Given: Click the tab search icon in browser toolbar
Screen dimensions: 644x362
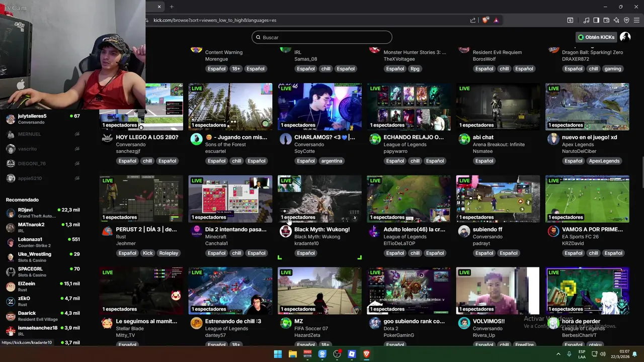Looking at the screenshot, I should pos(570,20).
